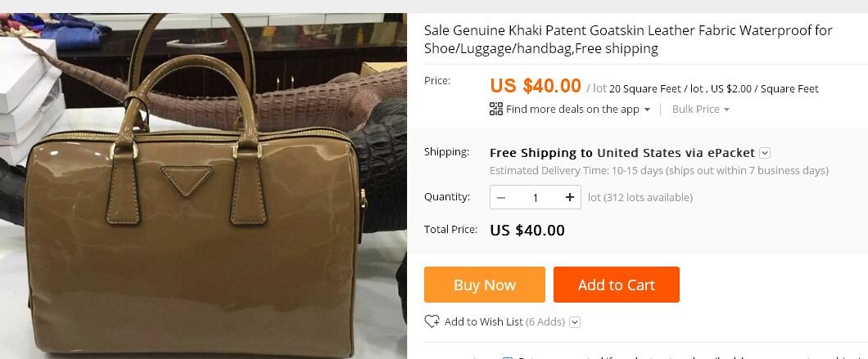Increase quantity with the plus button
Viewport: 868px width, 359px height.
[570, 197]
